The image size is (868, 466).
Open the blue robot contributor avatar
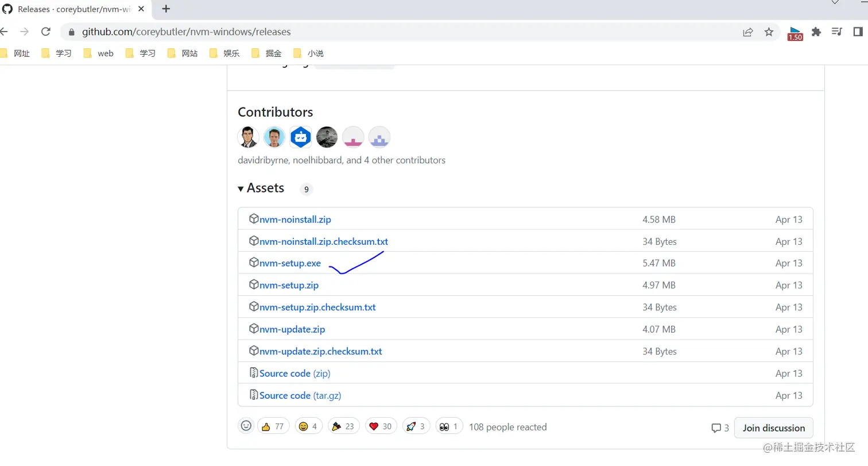301,137
